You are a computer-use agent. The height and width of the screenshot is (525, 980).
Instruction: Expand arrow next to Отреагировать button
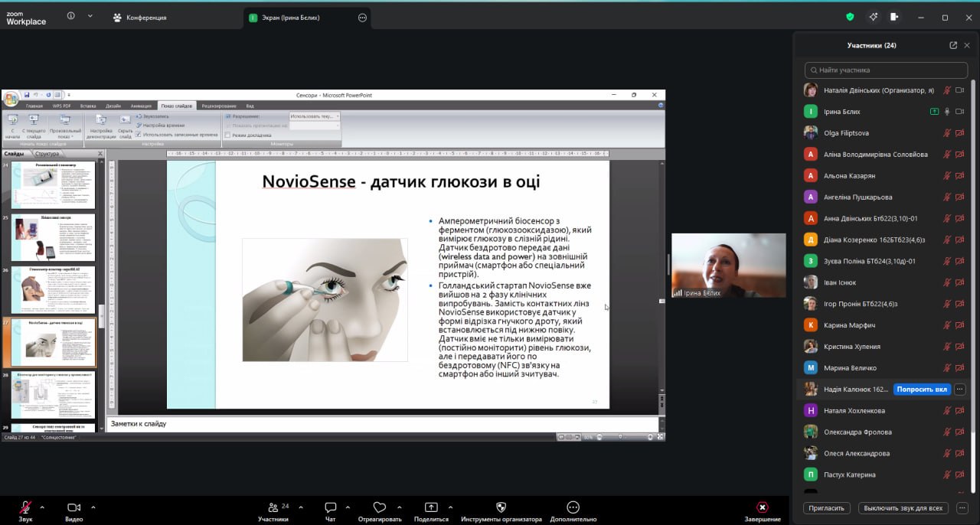pos(399,507)
